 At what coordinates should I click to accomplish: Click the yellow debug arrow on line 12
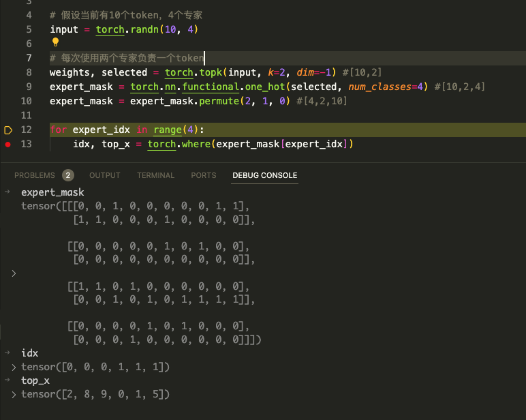8,130
